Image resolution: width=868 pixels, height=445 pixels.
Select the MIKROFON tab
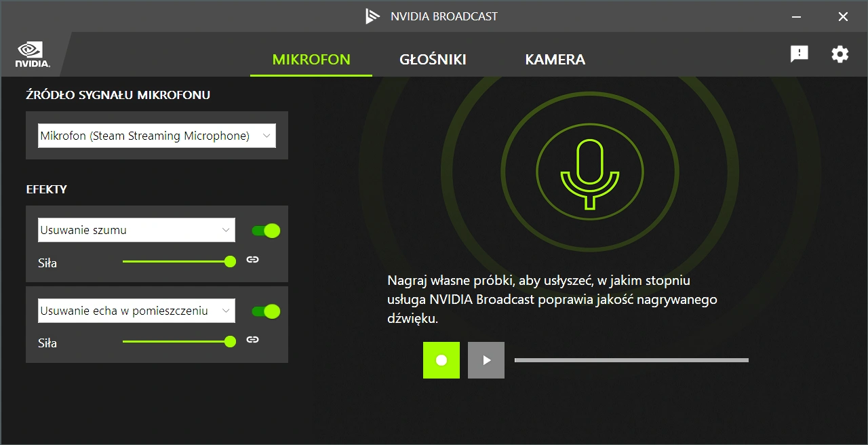click(311, 59)
